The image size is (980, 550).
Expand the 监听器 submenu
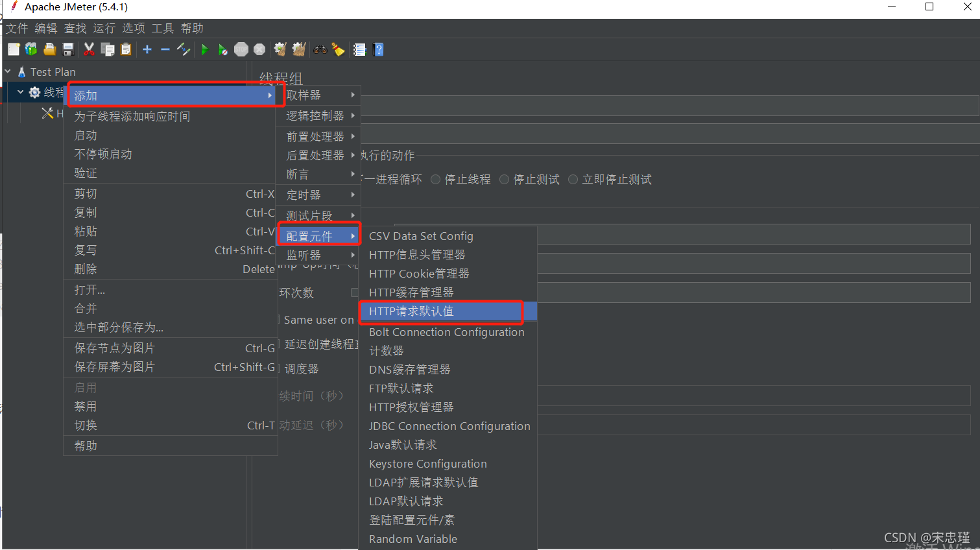click(318, 256)
